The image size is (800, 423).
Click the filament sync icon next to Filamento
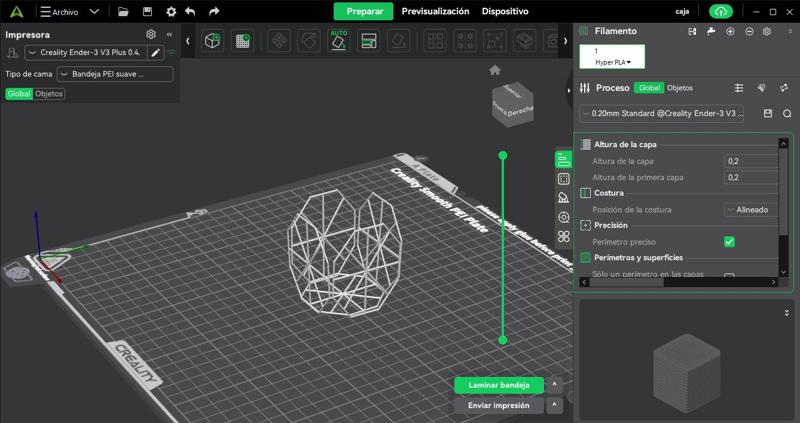click(692, 32)
